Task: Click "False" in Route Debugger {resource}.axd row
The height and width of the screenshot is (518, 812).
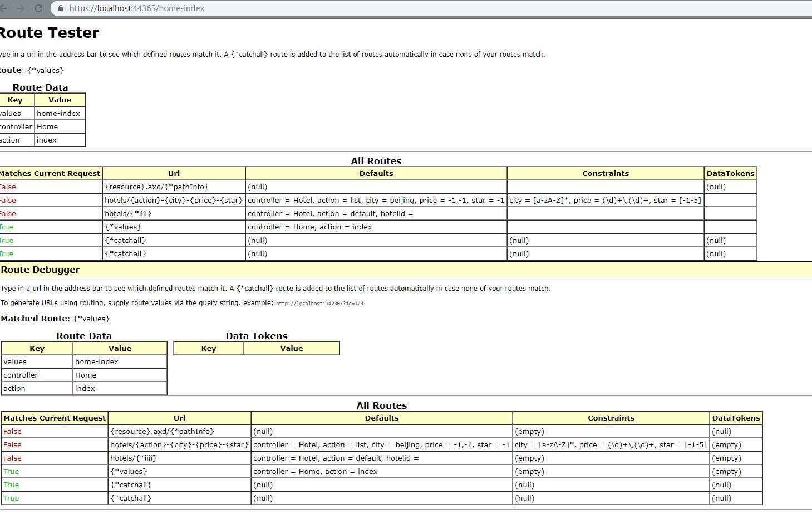Action: [12, 431]
